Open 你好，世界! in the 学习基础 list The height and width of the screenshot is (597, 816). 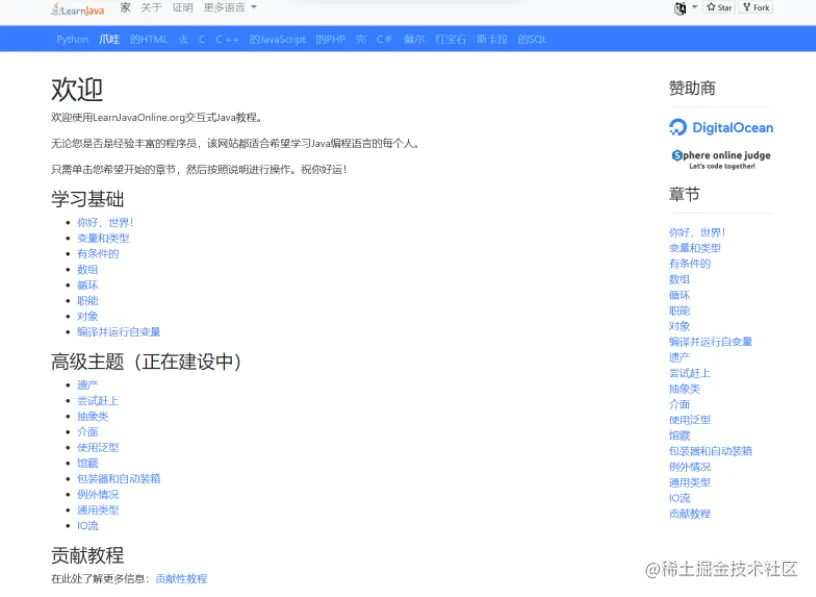coord(106,222)
